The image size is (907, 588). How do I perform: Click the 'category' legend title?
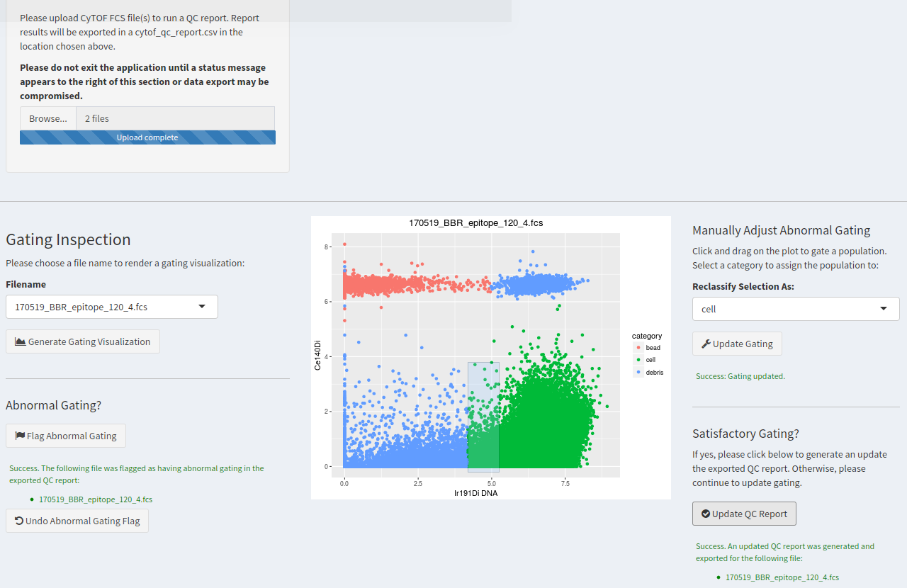tap(647, 336)
